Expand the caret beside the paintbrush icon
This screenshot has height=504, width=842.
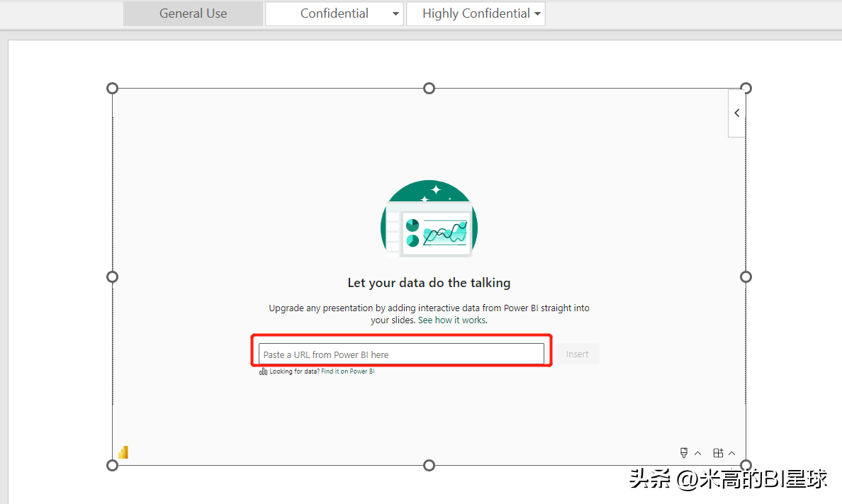coord(697,453)
